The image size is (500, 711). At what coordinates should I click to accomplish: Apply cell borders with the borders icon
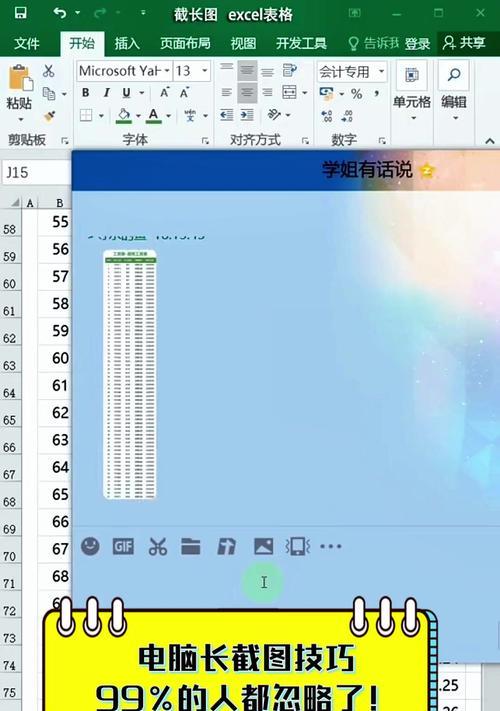coord(86,115)
